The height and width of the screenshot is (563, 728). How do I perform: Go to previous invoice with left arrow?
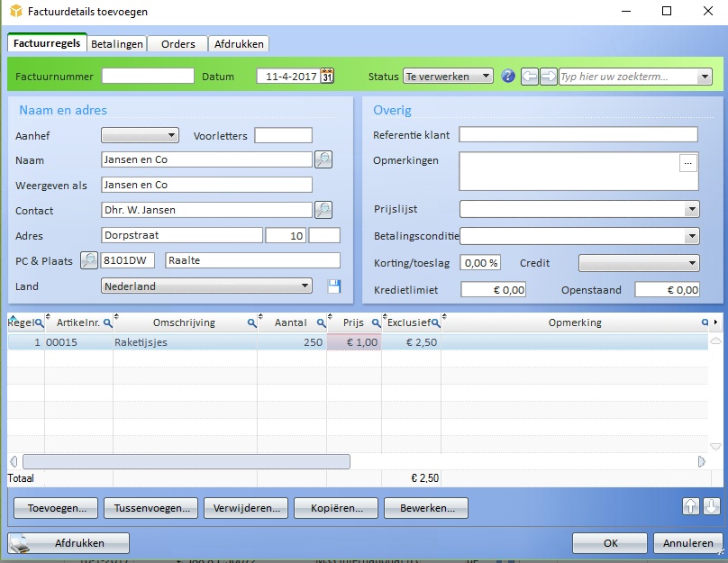pyautogui.click(x=529, y=77)
